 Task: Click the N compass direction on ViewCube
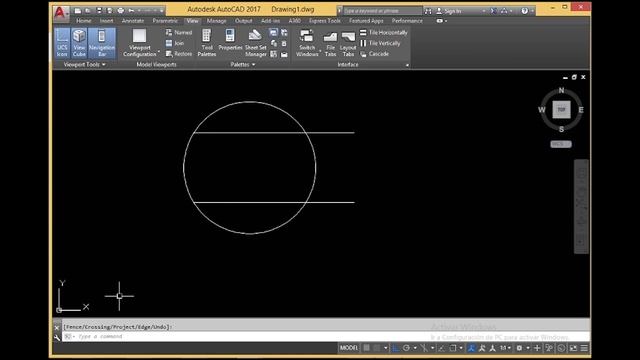click(561, 90)
